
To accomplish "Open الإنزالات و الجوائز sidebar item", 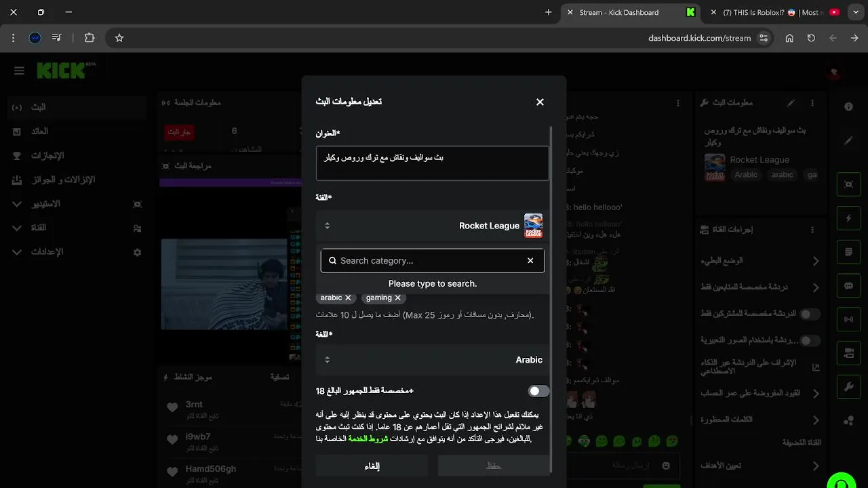I will (x=77, y=180).
